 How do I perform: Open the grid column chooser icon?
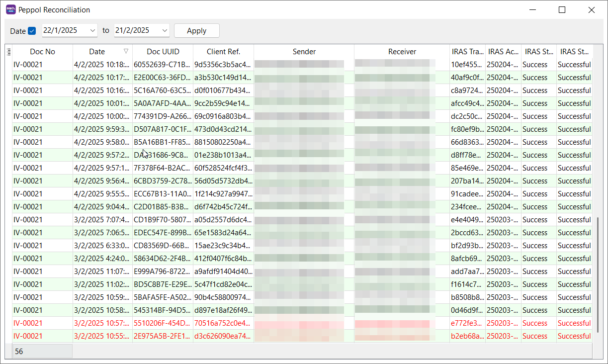click(x=8, y=52)
